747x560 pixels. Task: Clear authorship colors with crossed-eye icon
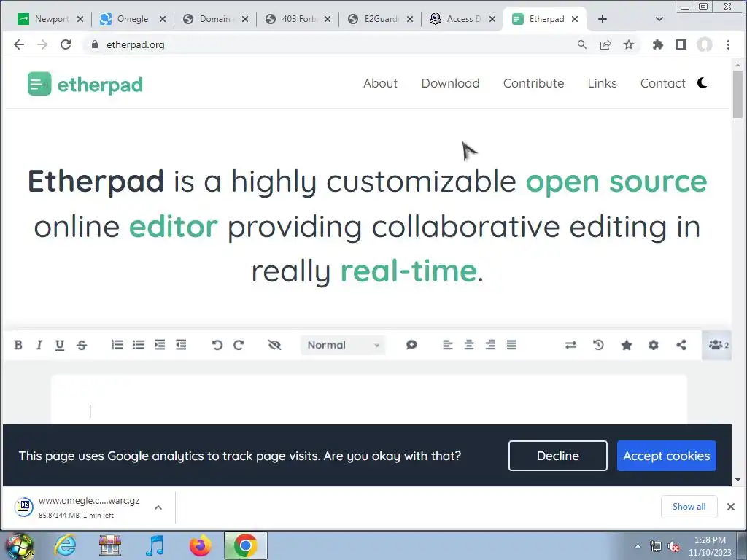coord(274,345)
